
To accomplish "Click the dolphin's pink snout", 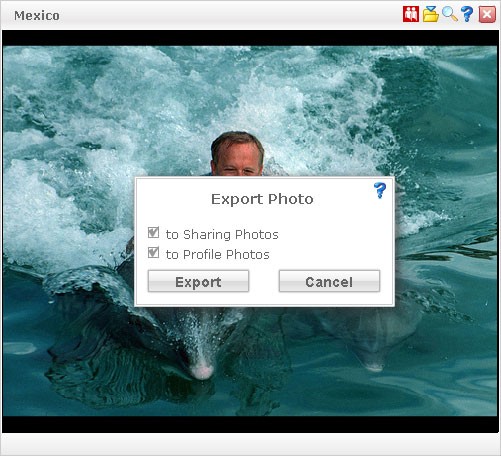I will click(202, 370).
